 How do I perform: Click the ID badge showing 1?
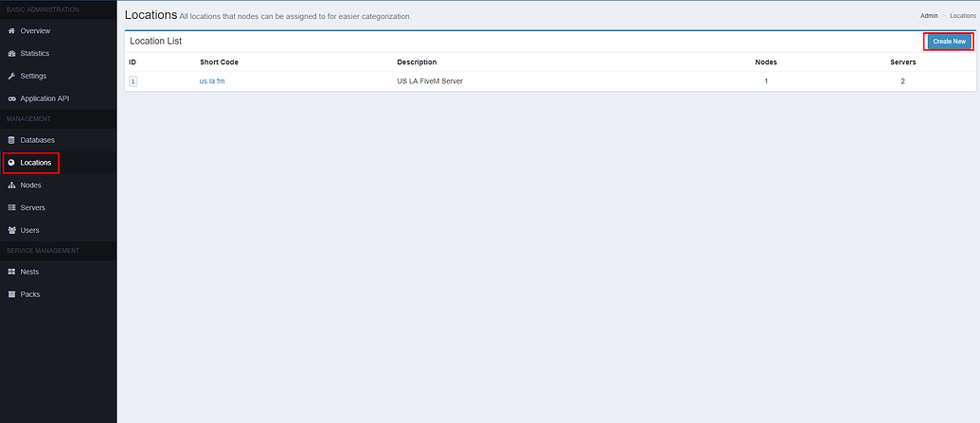coord(134,81)
